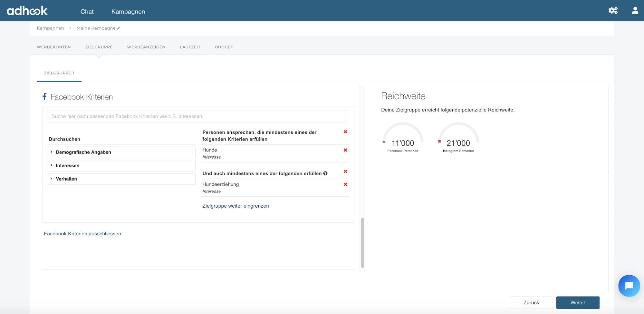Screen dimensions: 644x314
Task: Delete the 'Und auch mindestens' criteria group
Action: [x=345, y=172]
